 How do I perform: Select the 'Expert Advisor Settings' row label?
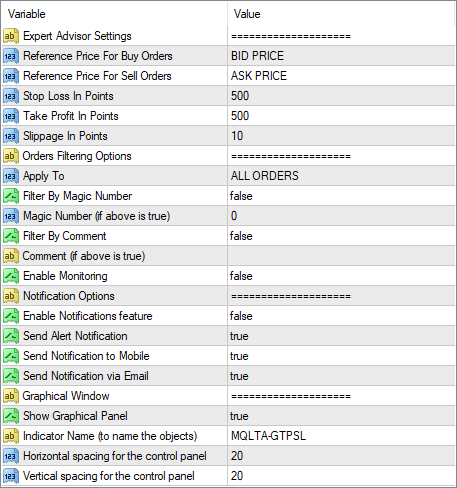point(77,36)
